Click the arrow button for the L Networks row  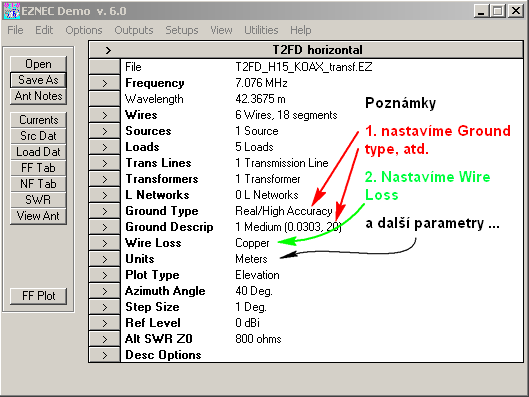coord(105,195)
